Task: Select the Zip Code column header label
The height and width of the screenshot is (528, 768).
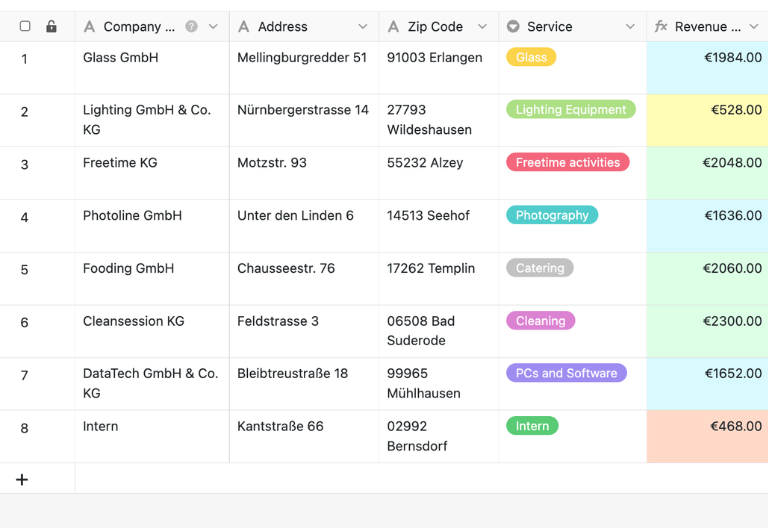Action: click(435, 26)
